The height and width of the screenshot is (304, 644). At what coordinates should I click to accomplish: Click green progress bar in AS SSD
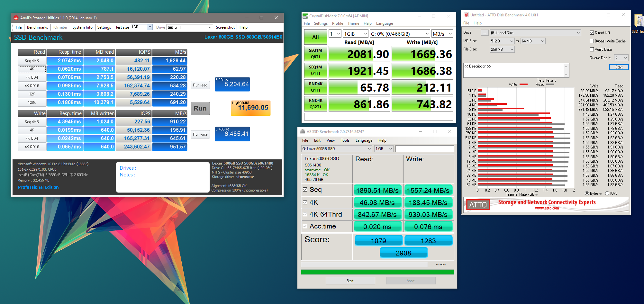tap(377, 272)
